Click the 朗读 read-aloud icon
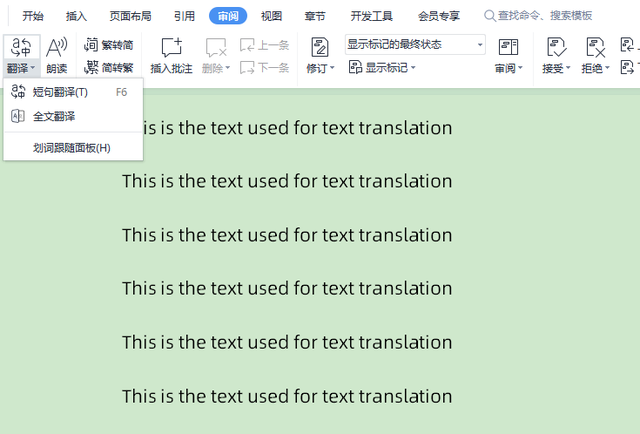Viewport: 640px width, 434px height. (x=56, y=48)
